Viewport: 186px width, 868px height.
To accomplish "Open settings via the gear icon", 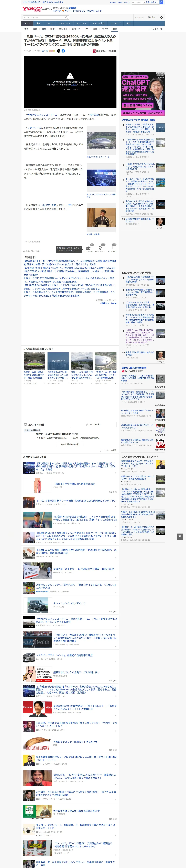I will point(161,17).
